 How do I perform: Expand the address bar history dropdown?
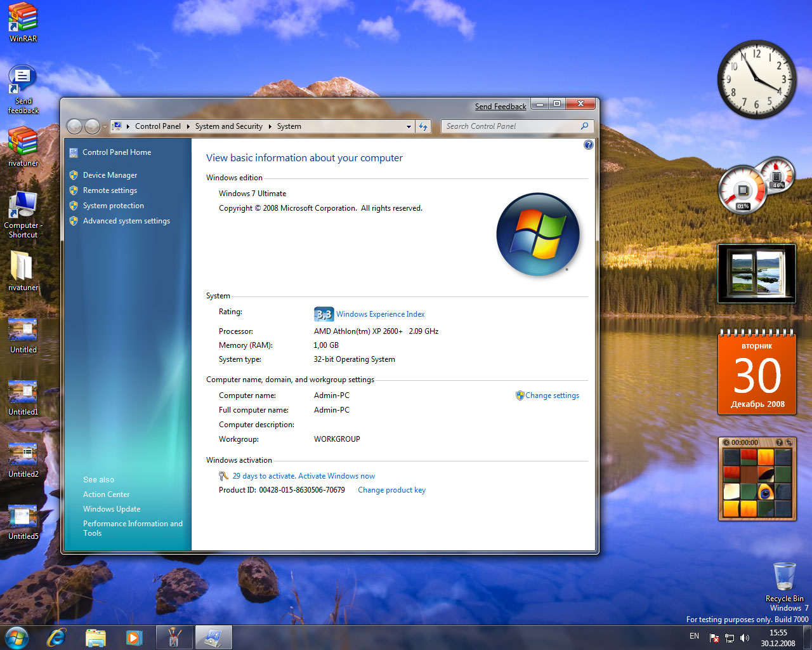[409, 126]
